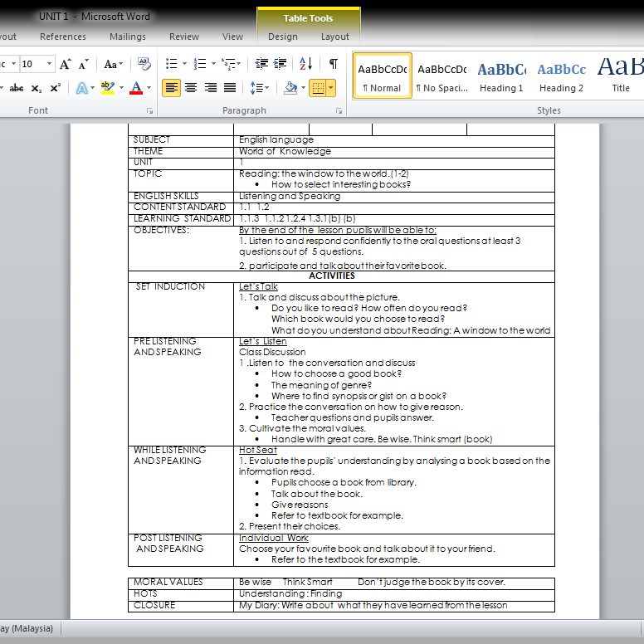Click the Multilevel List button
Image resolution: width=644 pixels, height=644 pixels.
pyautogui.click(x=231, y=64)
